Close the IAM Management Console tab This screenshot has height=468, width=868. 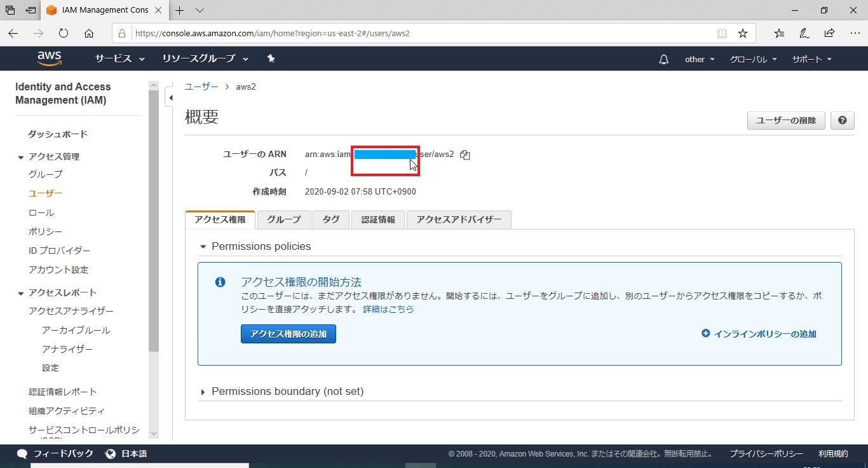pyautogui.click(x=158, y=10)
